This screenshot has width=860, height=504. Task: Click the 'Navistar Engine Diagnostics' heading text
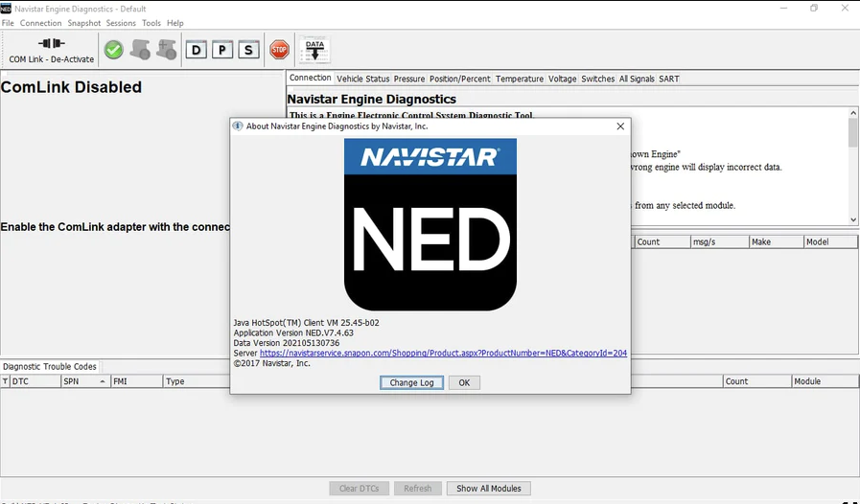(372, 100)
